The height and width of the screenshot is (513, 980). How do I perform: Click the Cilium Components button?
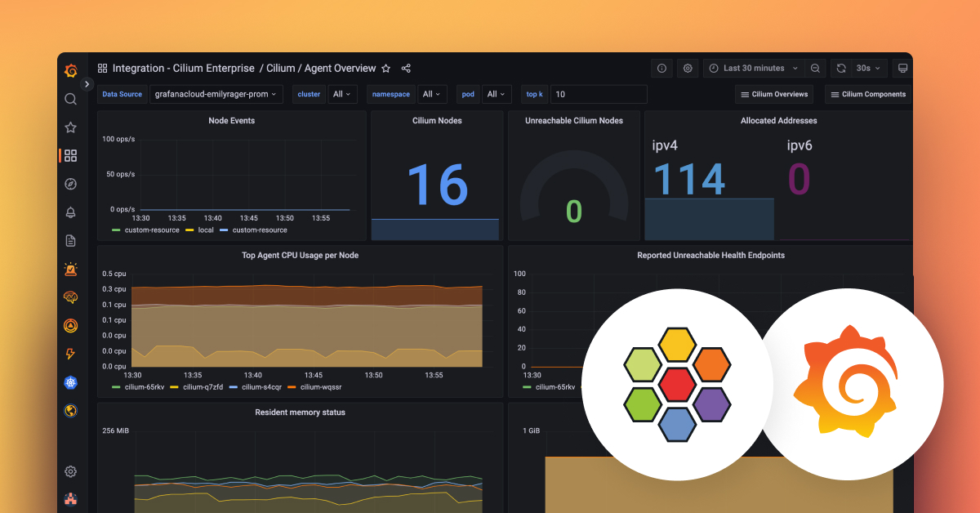pos(867,94)
